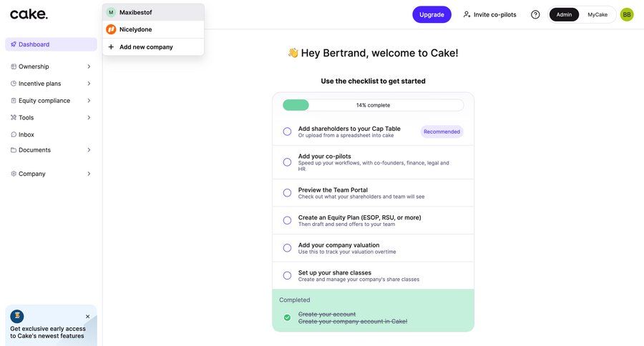644x346 pixels.
Task: Open the BB user avatar menu
Action: (x=627, y=14)
